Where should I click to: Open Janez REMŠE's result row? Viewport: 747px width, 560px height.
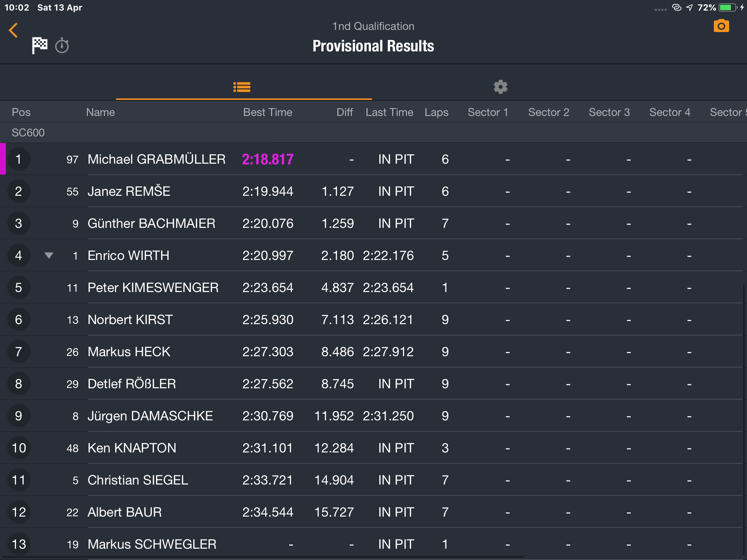(373, 191)
